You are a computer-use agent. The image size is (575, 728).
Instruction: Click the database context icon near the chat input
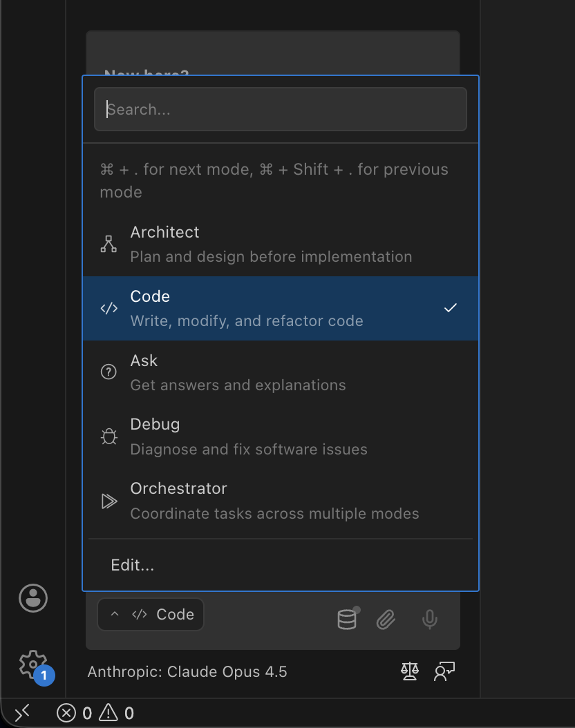point(346,619)
